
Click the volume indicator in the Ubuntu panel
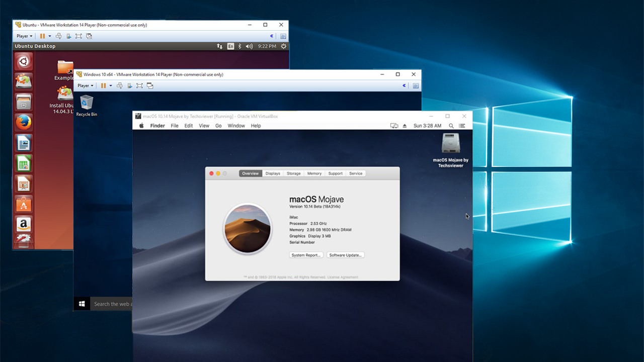click(249, 46)
